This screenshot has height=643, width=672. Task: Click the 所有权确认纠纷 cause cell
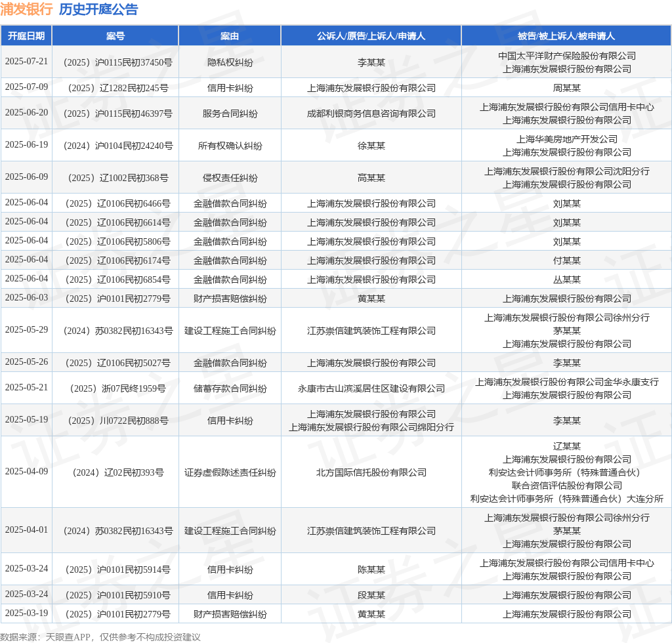click(x=230, y=146)
